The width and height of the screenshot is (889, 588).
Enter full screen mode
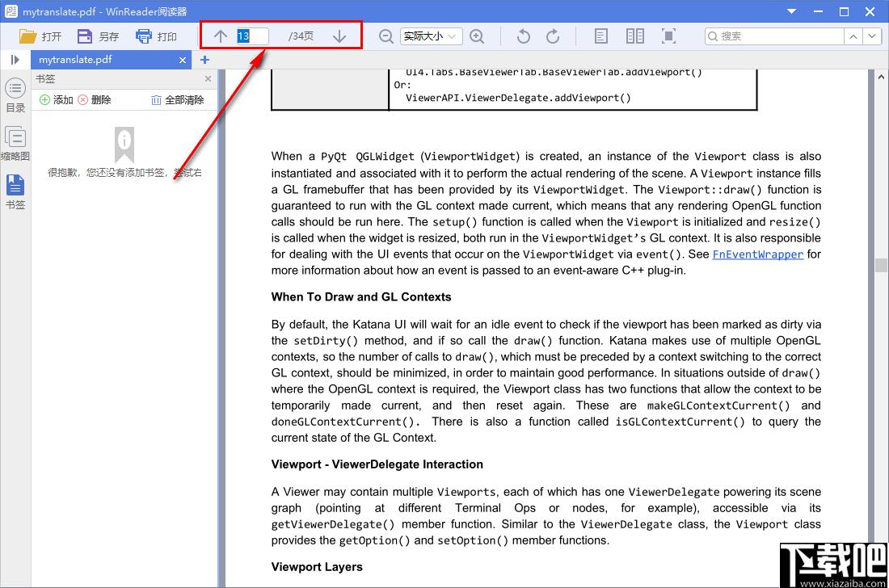coord(669,36)
